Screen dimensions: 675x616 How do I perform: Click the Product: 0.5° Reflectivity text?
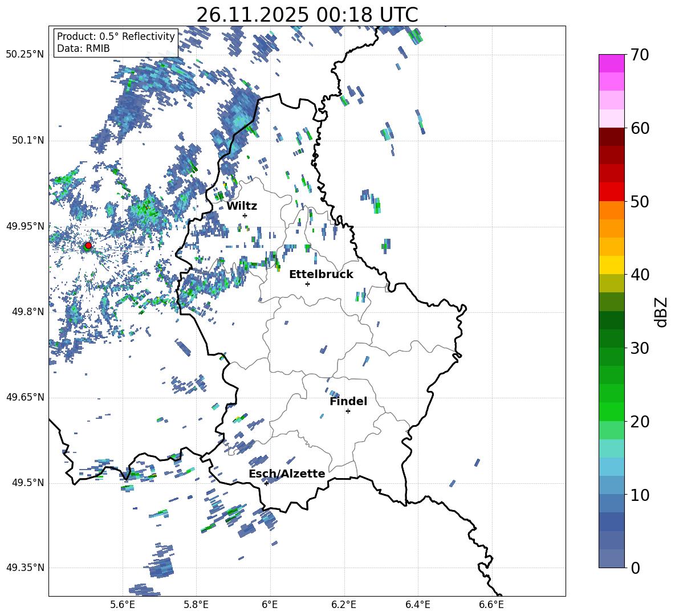tap(116, 36)
